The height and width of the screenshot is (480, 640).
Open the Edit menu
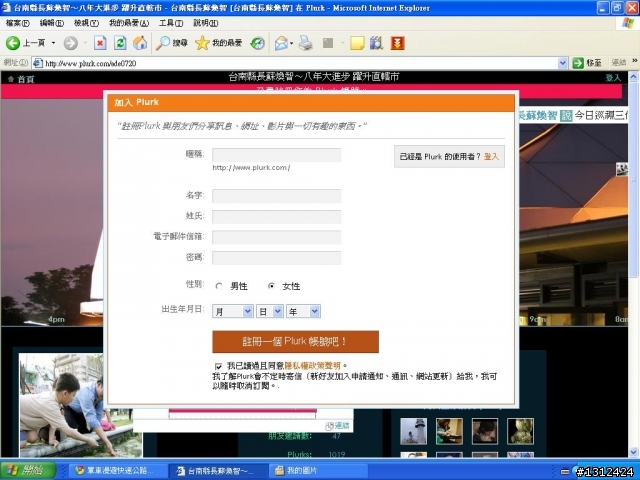51,23
